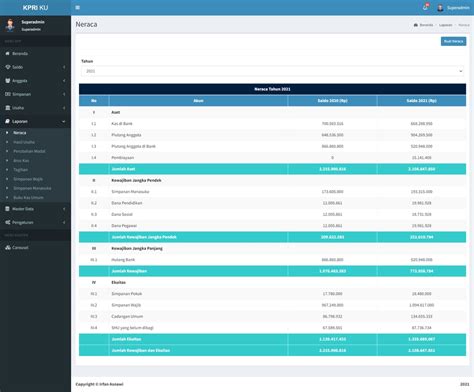Collapse the Laporan menu chevron
Screen dimensions: 474x392
click(64, 121)
